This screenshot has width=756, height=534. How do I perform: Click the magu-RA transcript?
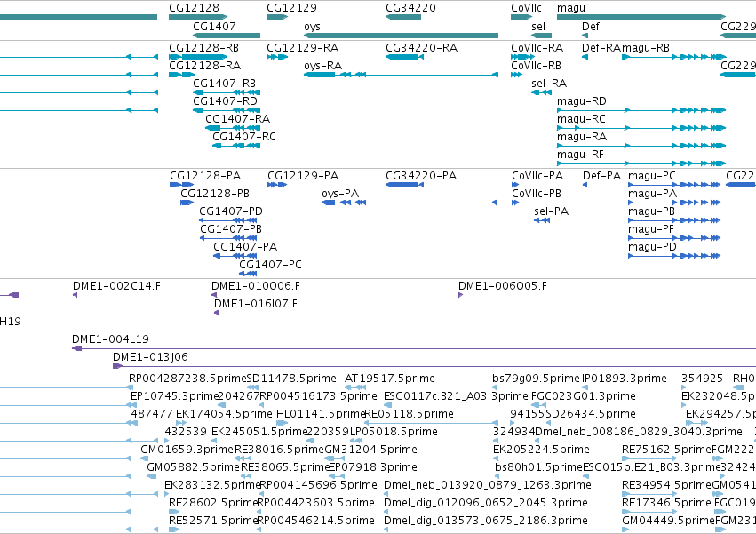641,146
